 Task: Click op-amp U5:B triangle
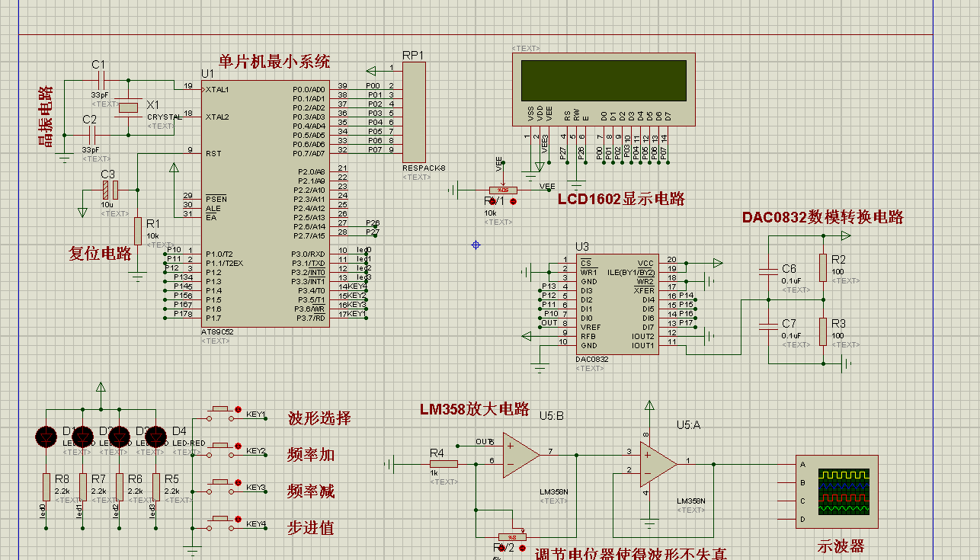(521, 455)
